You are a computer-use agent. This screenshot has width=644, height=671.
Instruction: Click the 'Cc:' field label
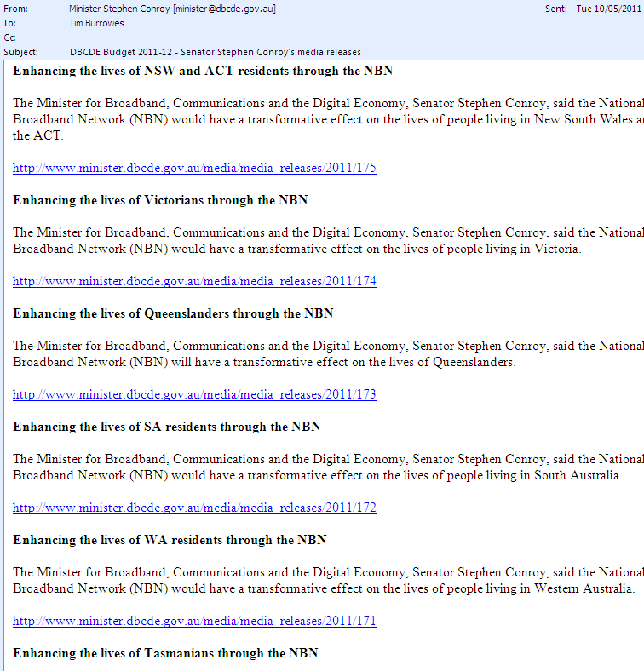pyautogui.click(x=10, y=37)
